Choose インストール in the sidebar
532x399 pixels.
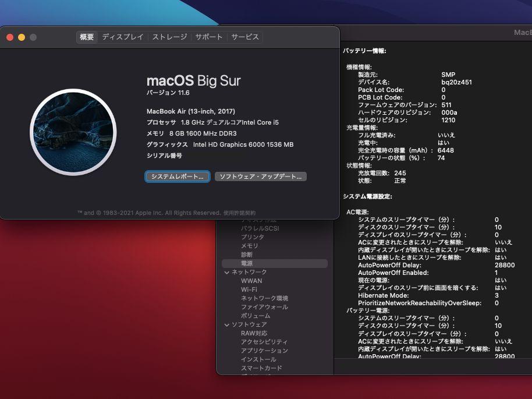[x=258, y=359]
